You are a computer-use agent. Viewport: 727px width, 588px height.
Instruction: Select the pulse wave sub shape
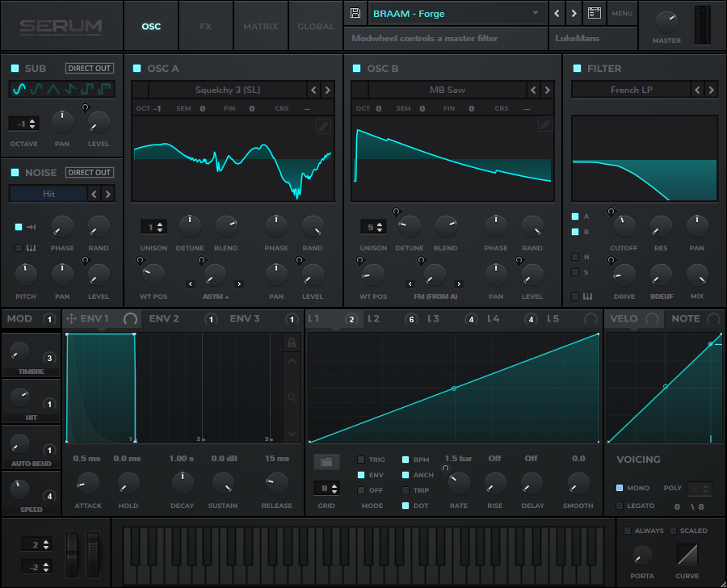pyautogui.click(x=104, y=89)
